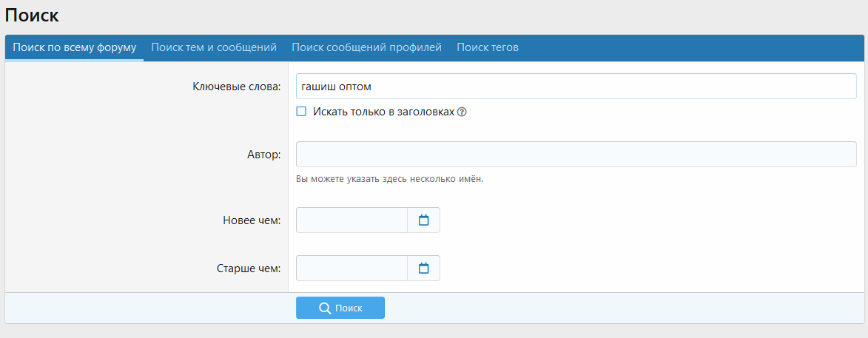Click the "Старше чем:" label
Screen dimensions: 868x338
[x=249, y=268]
